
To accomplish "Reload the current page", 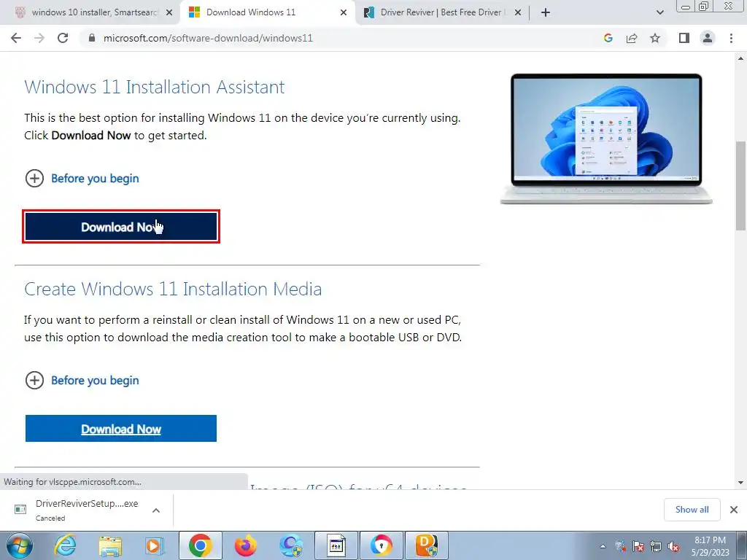I will coord(63,38).
